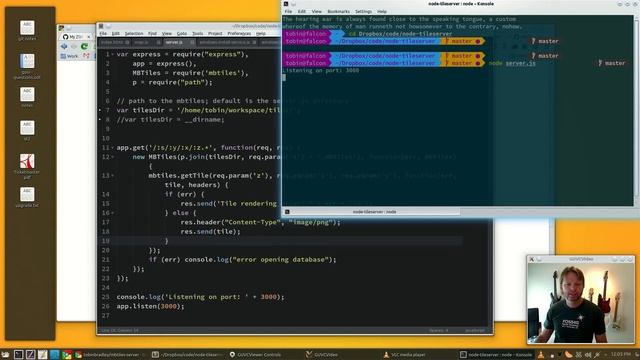
Task: Close the server.js tab
Action: tap(192, 42)
